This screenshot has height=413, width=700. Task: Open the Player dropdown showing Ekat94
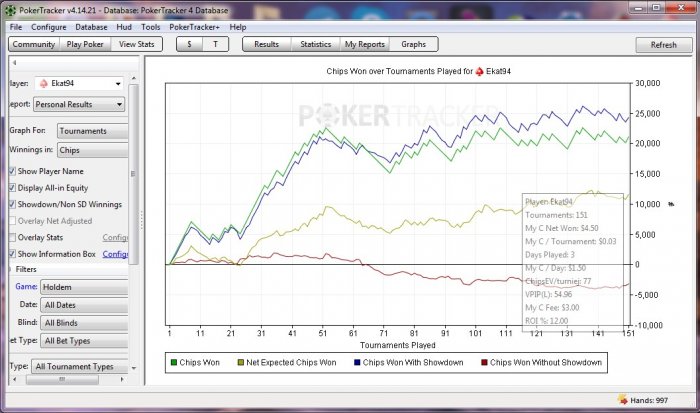[79, 83]
